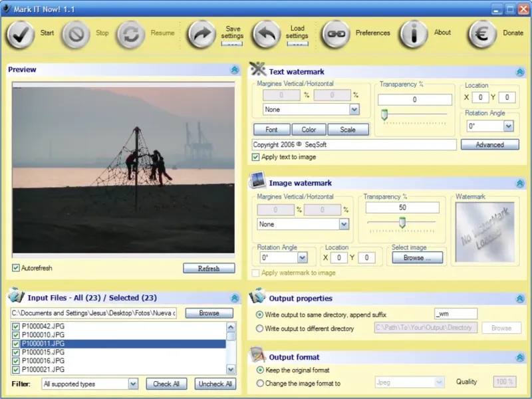Click the Scale button
The width and height of the screenshot is (532, 399).
coord(348,130)
